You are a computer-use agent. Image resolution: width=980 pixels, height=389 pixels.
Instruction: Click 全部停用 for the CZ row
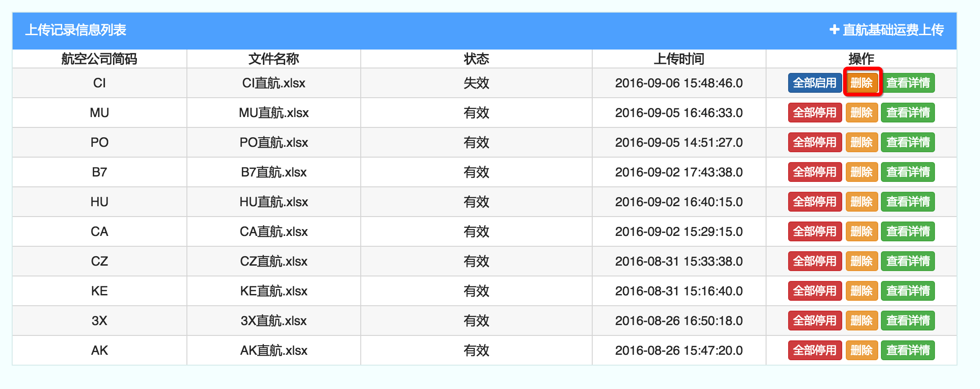pos(814,261)
